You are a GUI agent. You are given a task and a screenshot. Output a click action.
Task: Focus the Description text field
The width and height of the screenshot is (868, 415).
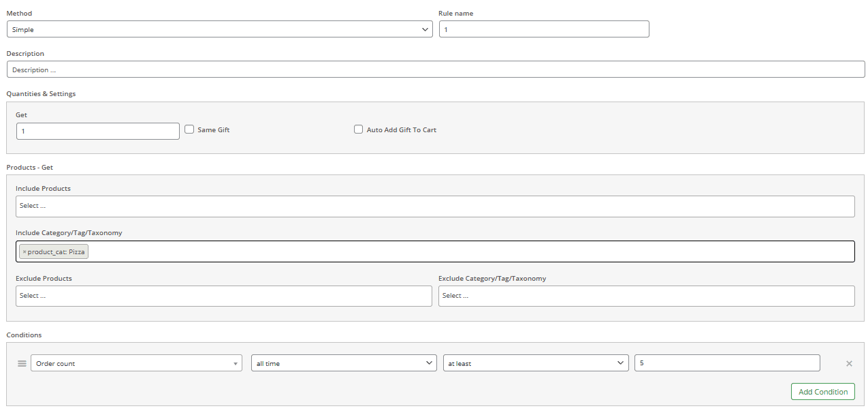pos(436,70)
